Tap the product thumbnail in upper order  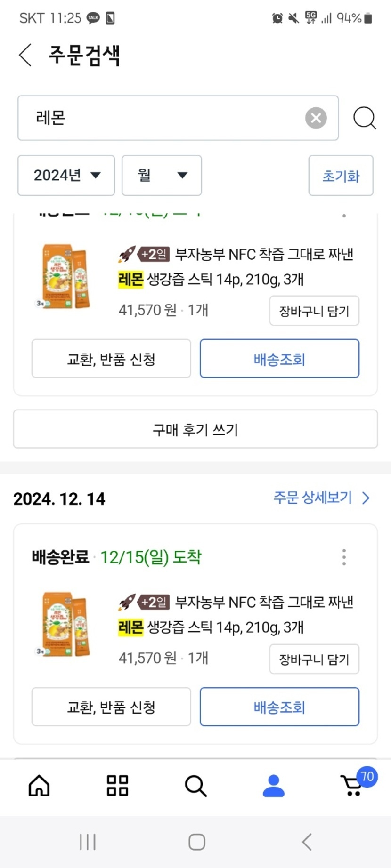click(x=64, y=276)
